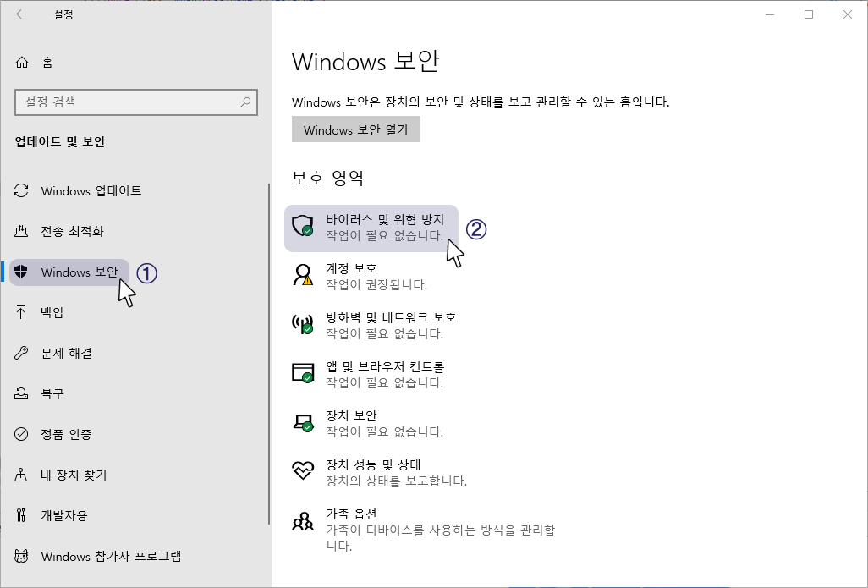Open Windows 참가자 프로그램 page

click(112, 557)
